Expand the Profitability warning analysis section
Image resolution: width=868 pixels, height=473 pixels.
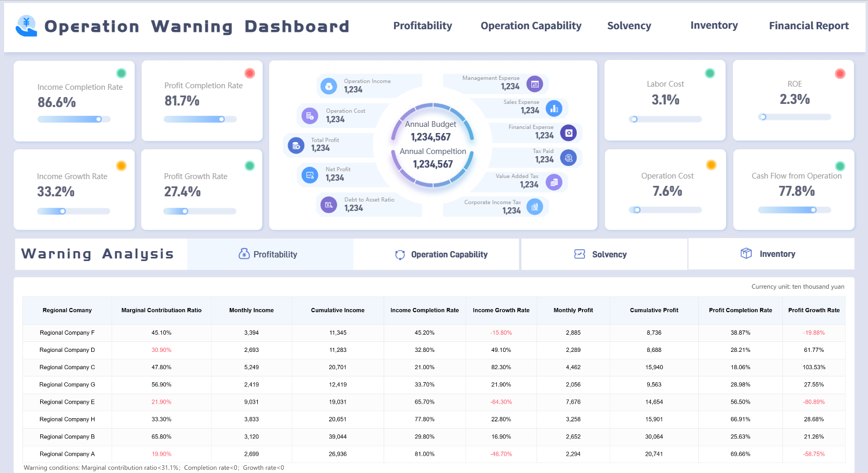(269, 254)
